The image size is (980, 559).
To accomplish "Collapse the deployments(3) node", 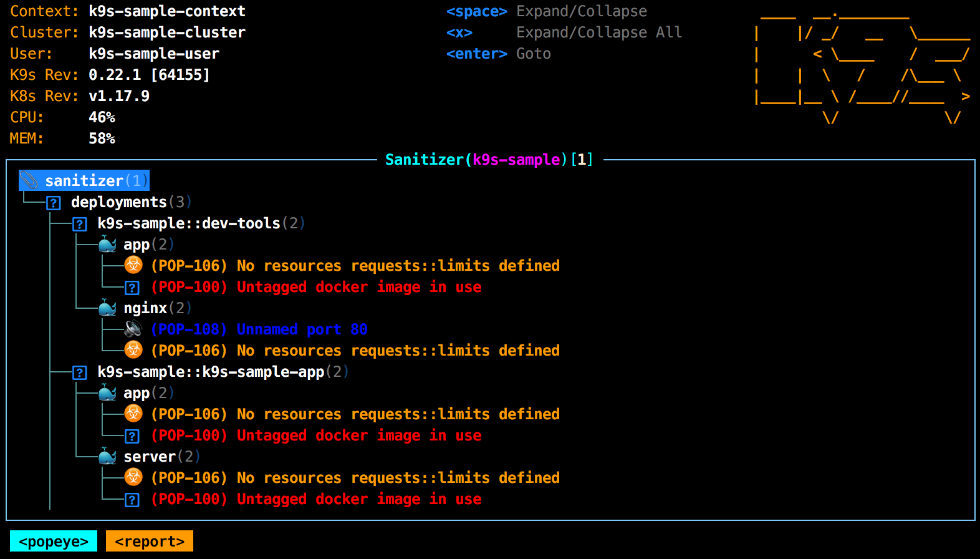I will (x=131, y=202).
